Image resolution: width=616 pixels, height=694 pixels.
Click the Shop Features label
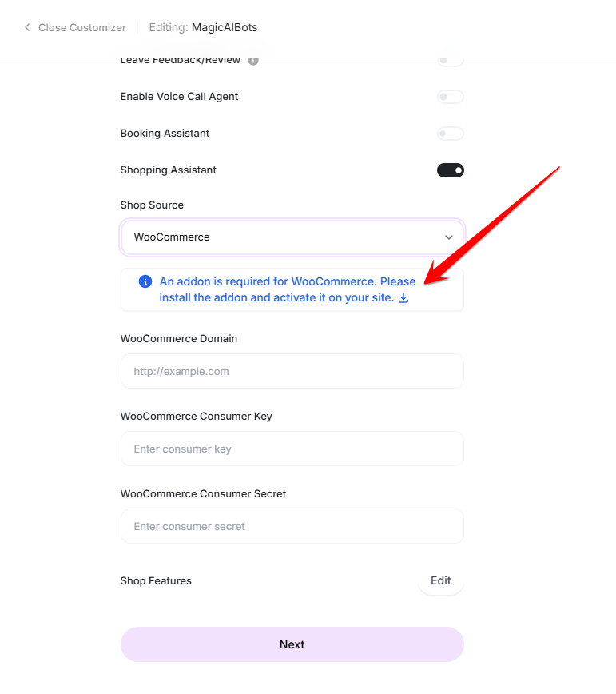point(156,581)
